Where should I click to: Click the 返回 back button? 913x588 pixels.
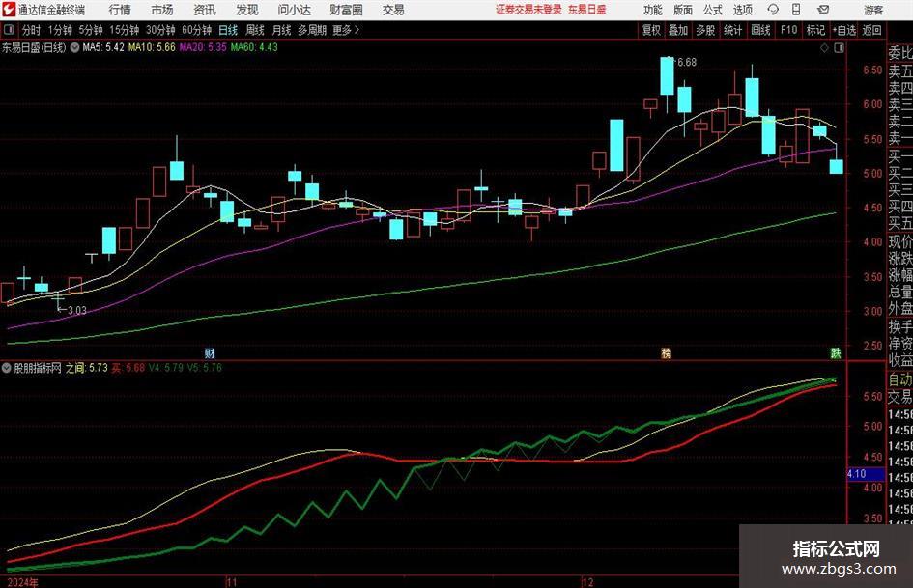click(871, 30)
